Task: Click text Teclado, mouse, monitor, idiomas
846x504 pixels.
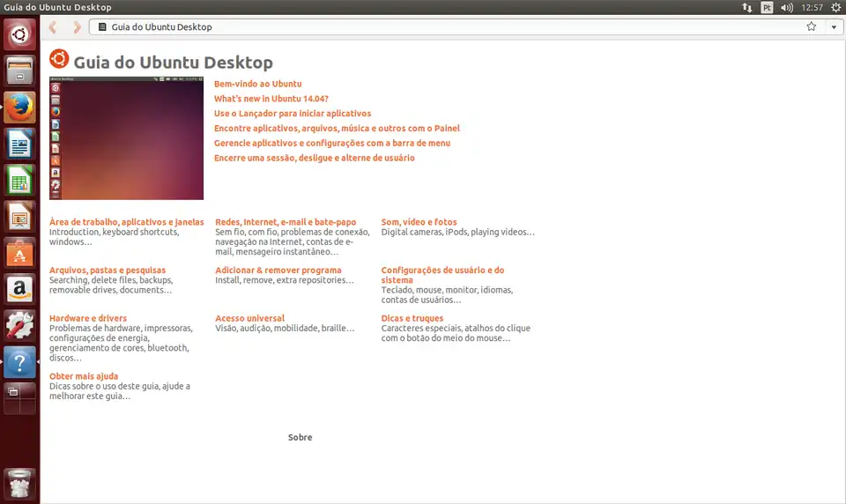Action: click(448, 290)
